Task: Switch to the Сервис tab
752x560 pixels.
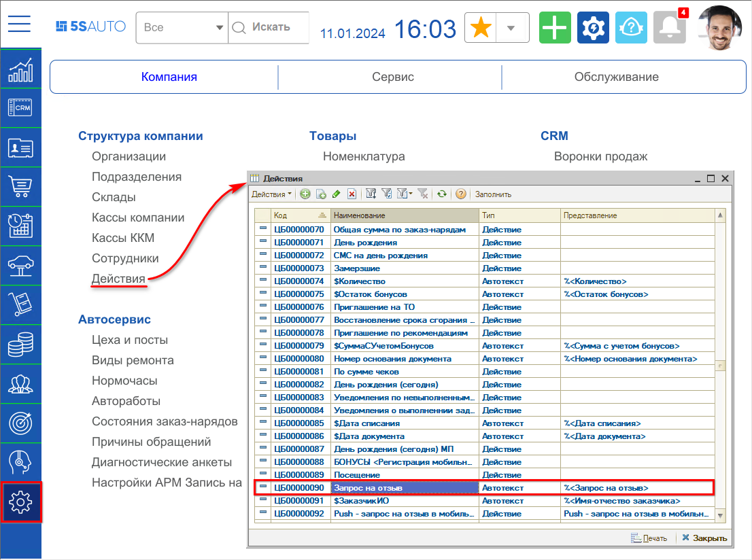Action: point(393,77)
